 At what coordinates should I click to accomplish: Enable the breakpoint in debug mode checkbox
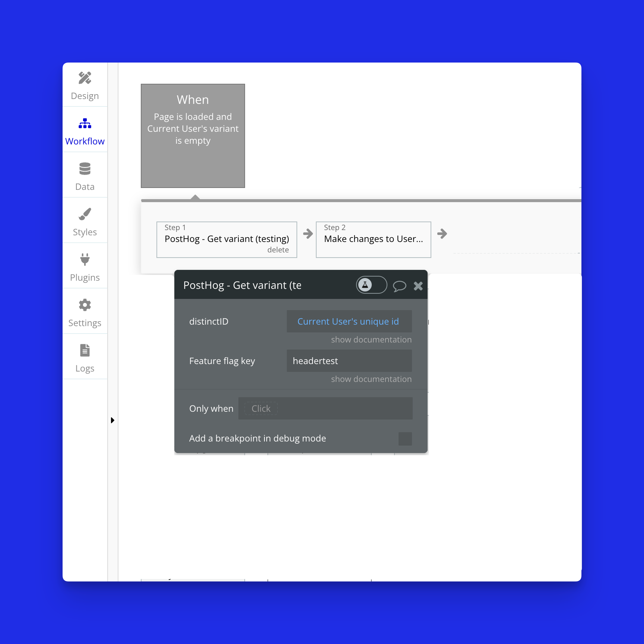click(x=405, y=439)
